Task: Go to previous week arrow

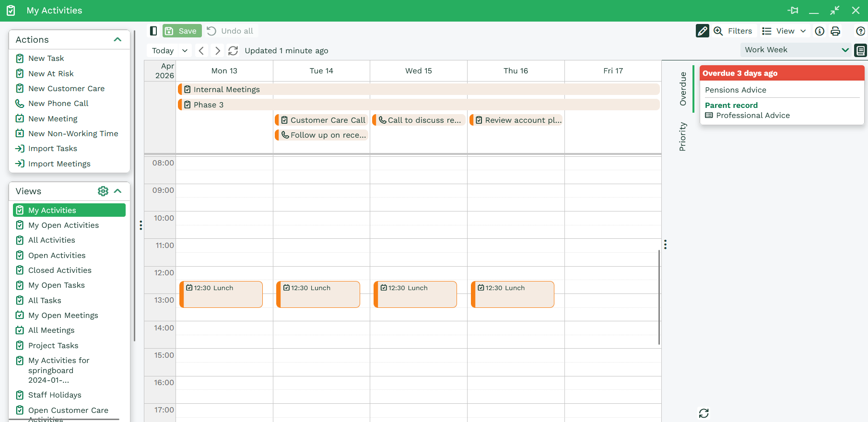Action: pyautogui.click(x=201, y=51)
